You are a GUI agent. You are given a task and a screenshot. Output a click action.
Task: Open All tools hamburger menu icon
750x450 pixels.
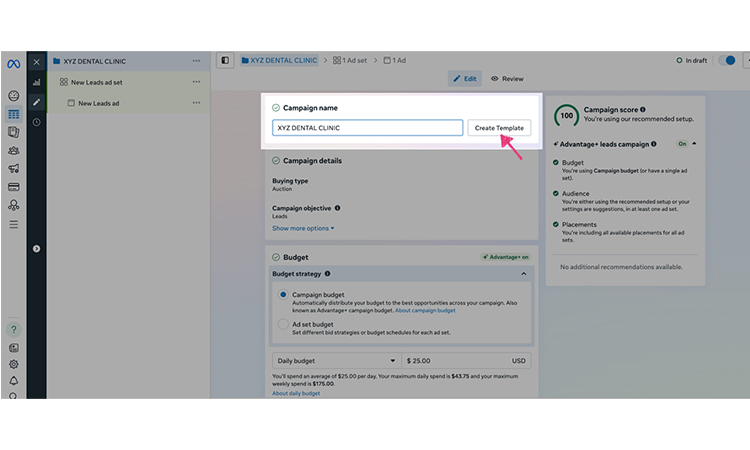tap(13, 224)
